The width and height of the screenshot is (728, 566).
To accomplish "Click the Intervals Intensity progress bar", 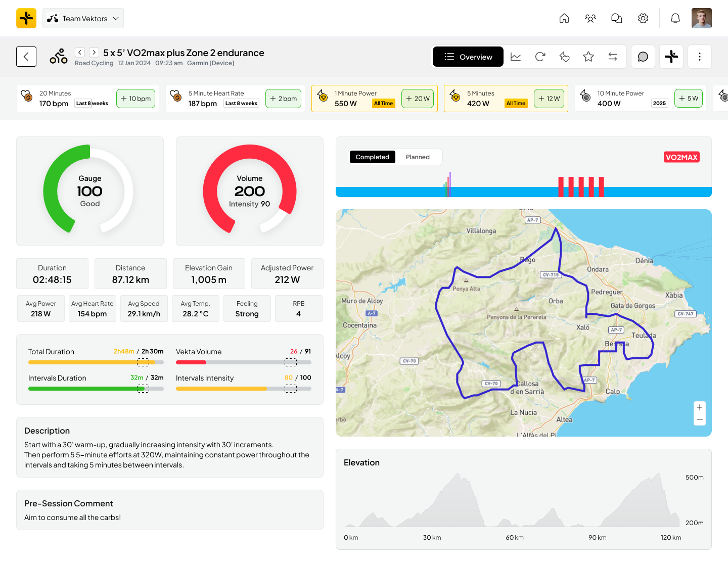I will pyautogui.click(x=244, y=389).
